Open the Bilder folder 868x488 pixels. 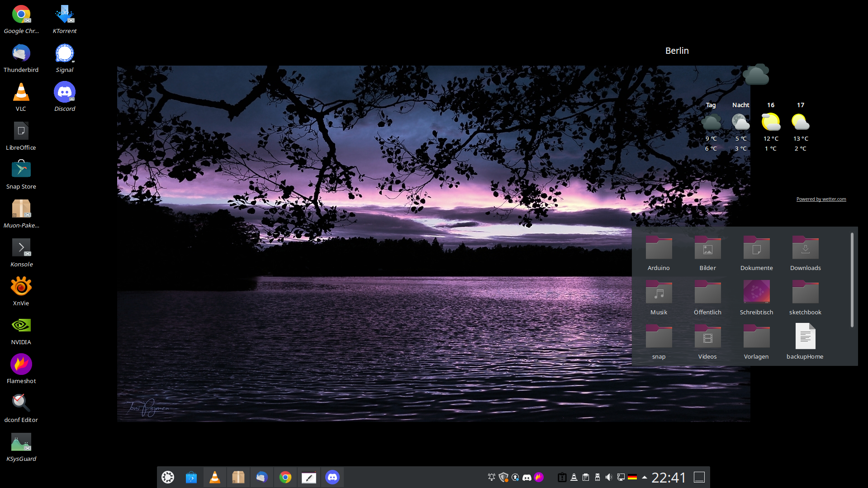(x=707, y=253)
